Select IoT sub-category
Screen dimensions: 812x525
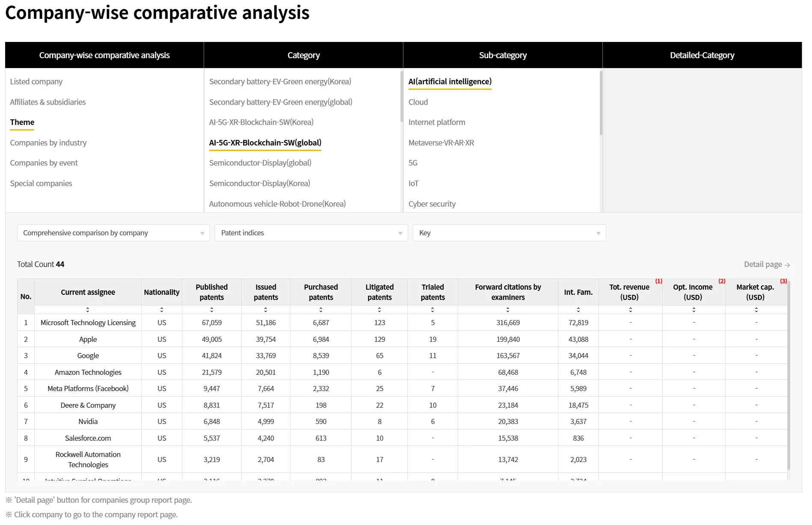coord(413,183)
